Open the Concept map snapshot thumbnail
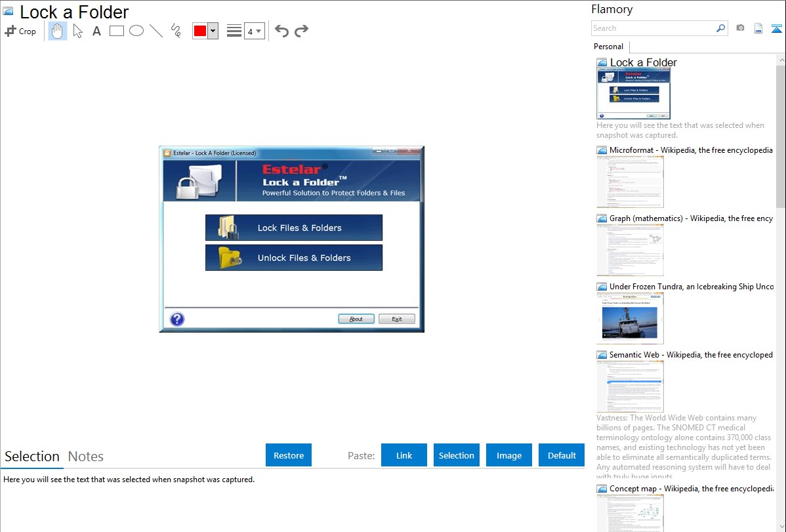786x532 pixels. tap(630, 513)
